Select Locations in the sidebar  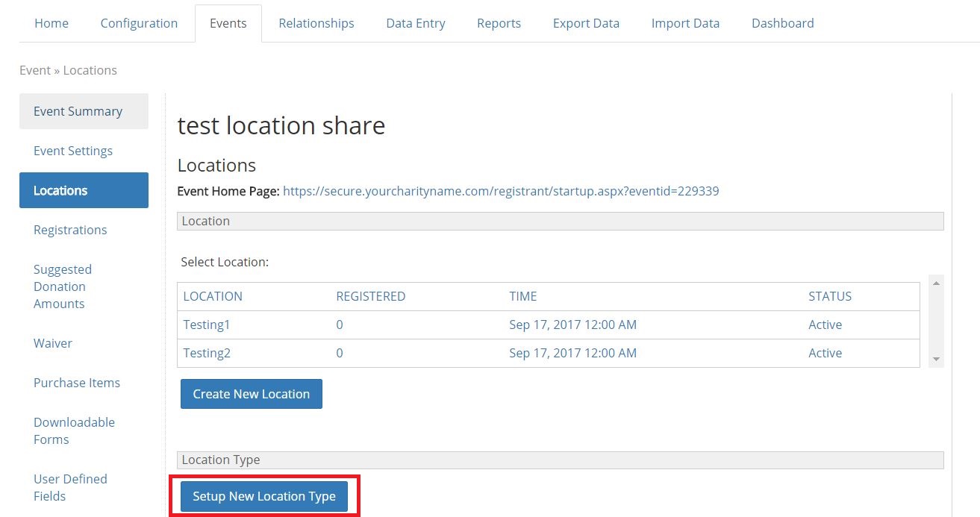tap(84, 190)
